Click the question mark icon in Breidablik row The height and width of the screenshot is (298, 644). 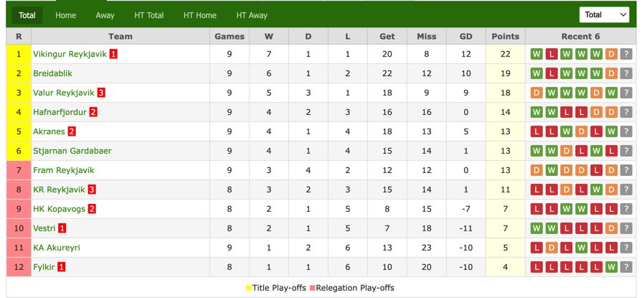626,73
